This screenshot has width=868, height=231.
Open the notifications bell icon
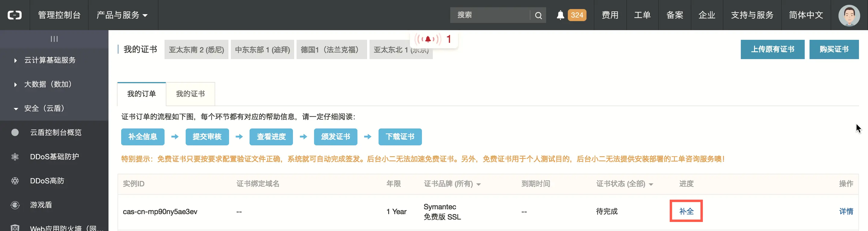[560, 15]
